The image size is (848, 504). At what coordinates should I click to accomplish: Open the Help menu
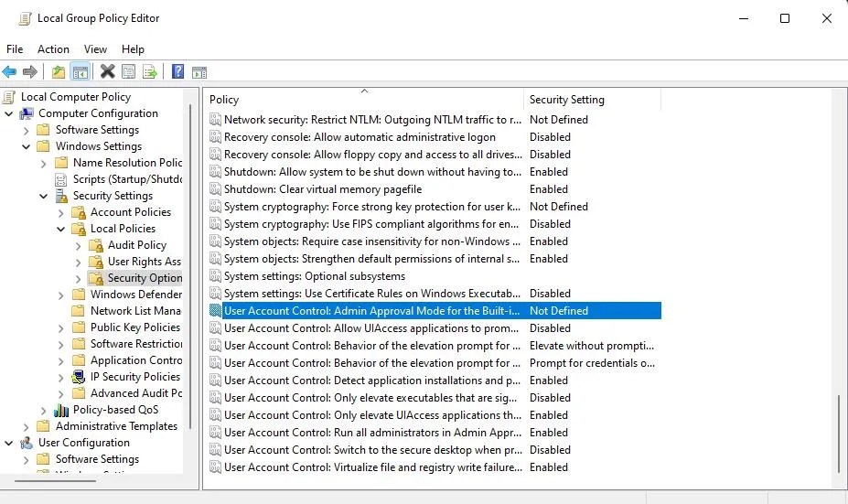pyautogui.click(x=133, y=49)
